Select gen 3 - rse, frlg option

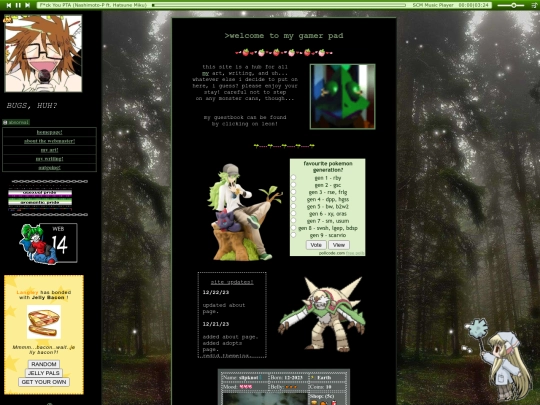(293, 192)
